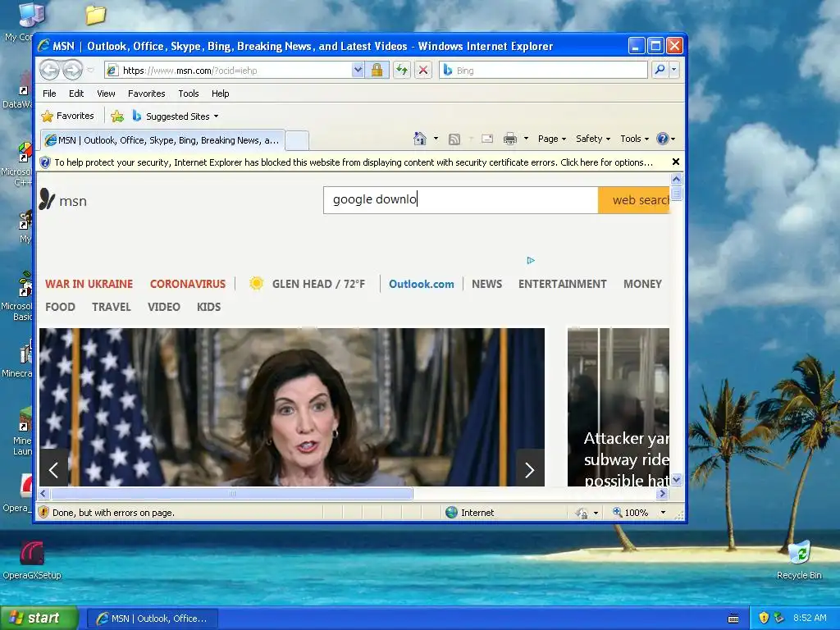Click the Forward navigation arrow
Image resolution: width=840 pixels, height=630 pixels.
click(x=72, y=70)
